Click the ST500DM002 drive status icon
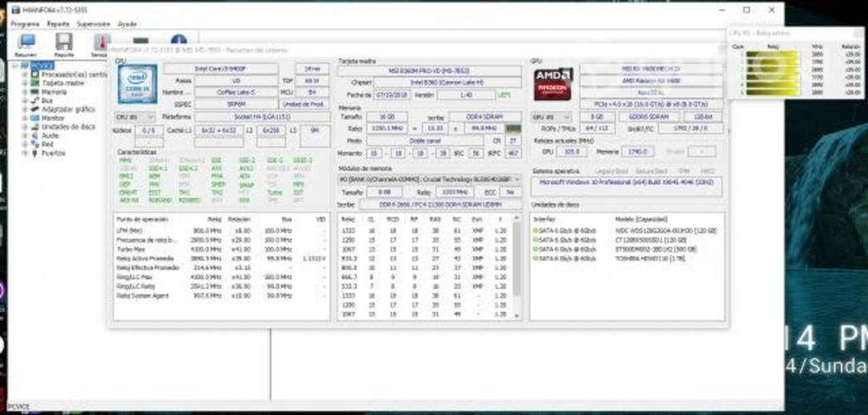Image resolution: width=868 pixels, height=415 pixels. click(535, 249)
